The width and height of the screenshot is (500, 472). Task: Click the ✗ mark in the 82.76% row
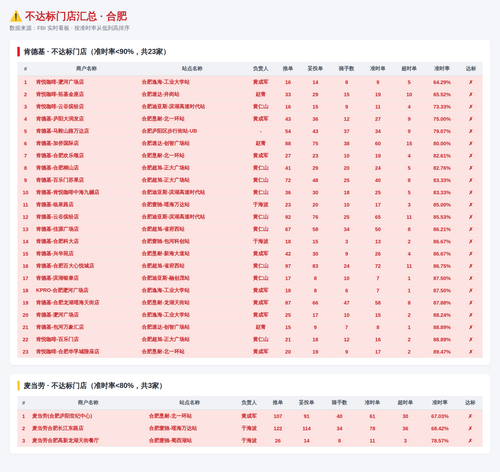point(471,168)
